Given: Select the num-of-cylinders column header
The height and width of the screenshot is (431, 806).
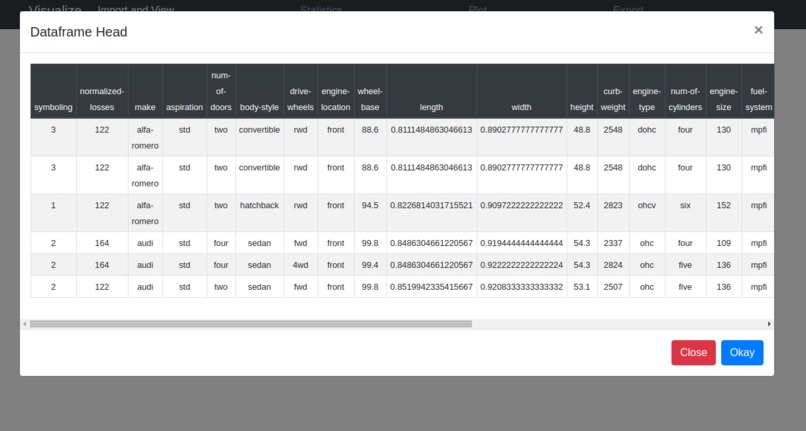Looking at the screenshot, I should pyautogui.click(x=686, y=92).
